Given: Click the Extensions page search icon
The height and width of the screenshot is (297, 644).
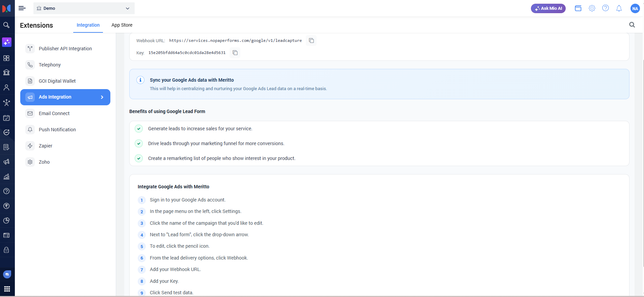Looking at the screenshot, I should (632, 25).
